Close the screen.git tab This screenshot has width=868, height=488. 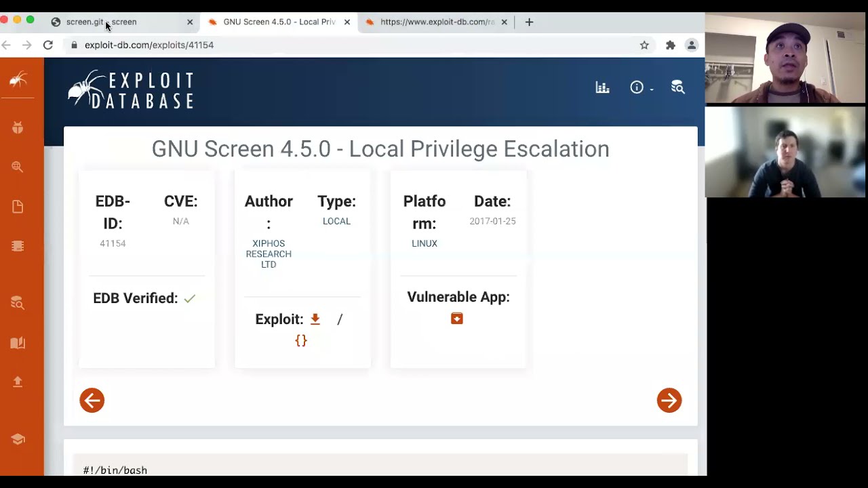190,22
